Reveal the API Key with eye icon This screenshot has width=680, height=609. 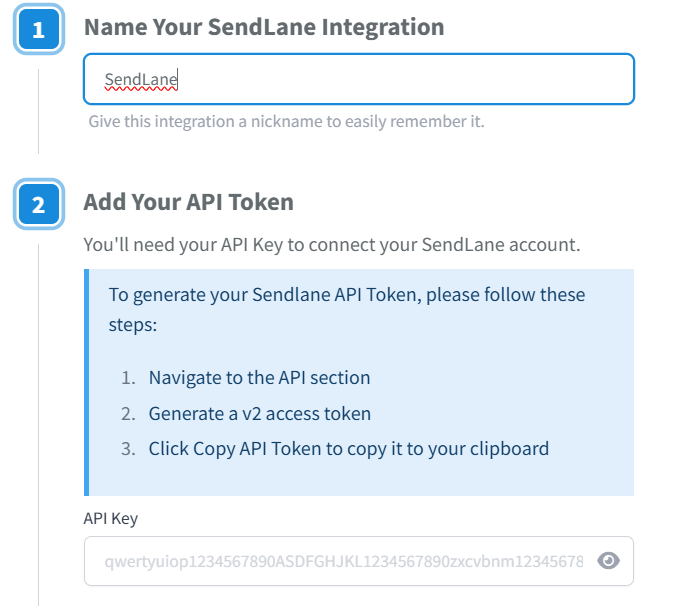608,561
